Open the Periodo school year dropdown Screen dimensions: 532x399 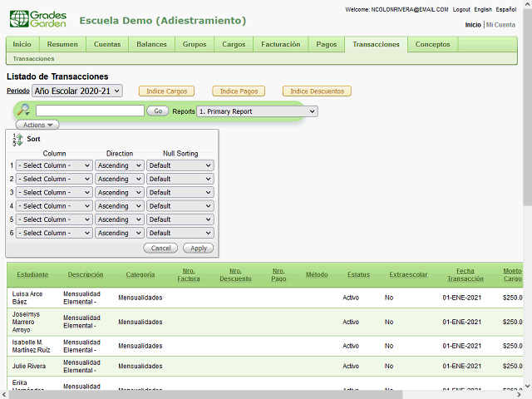(77, 91)
